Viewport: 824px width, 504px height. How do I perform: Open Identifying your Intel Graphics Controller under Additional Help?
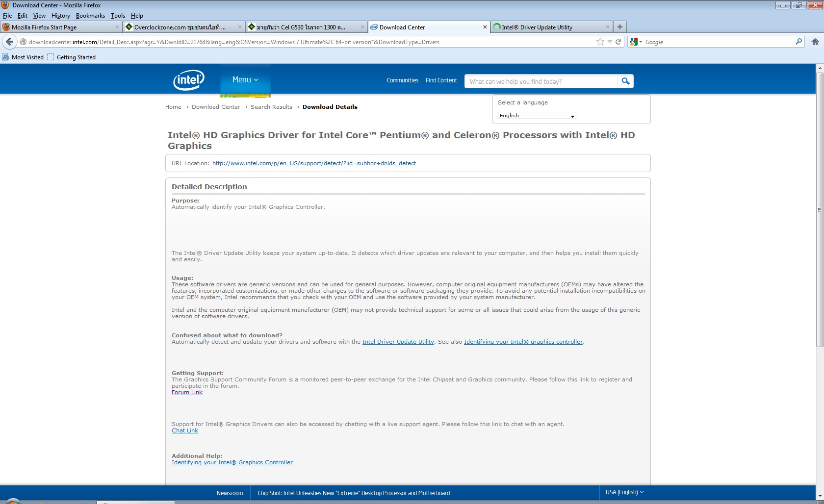pos(232,462)
